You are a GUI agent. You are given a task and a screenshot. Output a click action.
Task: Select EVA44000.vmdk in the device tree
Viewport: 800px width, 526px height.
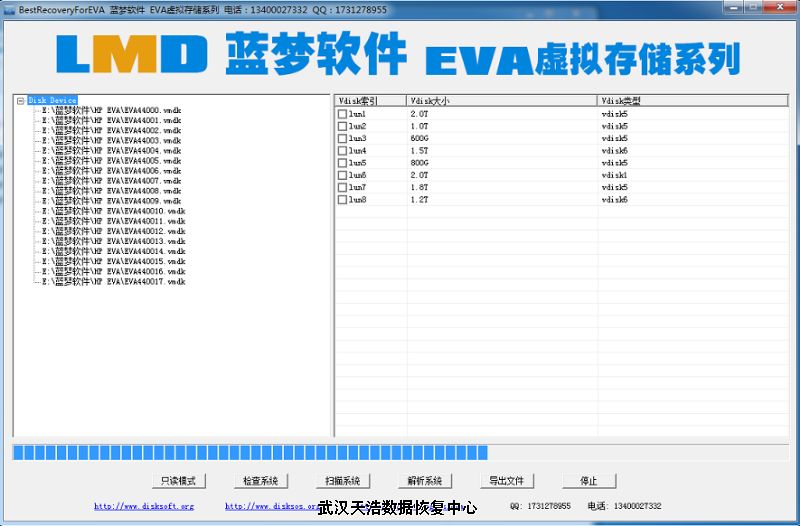click(113, 110)
